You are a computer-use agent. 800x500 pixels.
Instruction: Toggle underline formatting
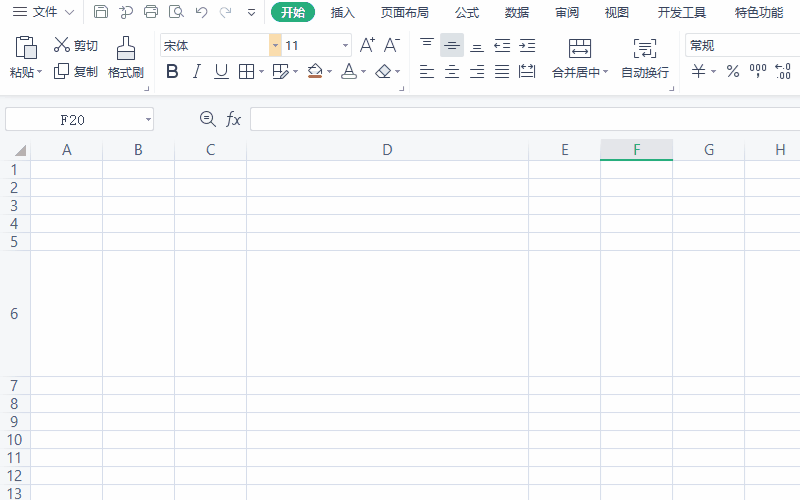tap(221, 71)
